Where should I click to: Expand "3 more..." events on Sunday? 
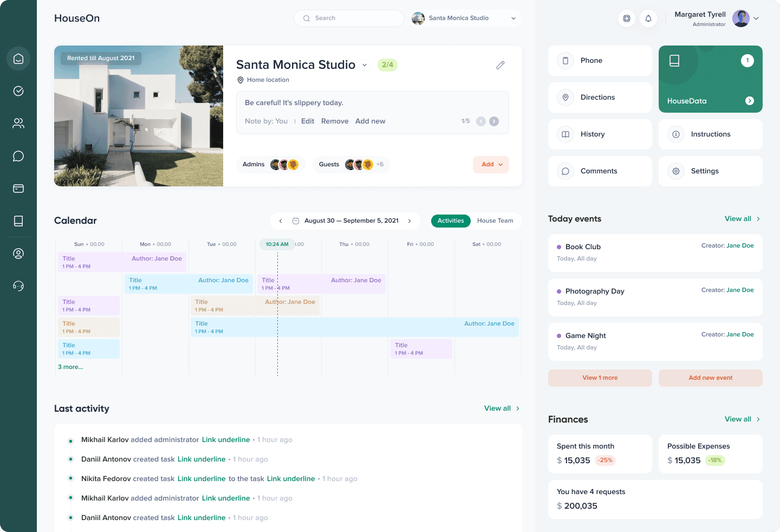[70, 367]
